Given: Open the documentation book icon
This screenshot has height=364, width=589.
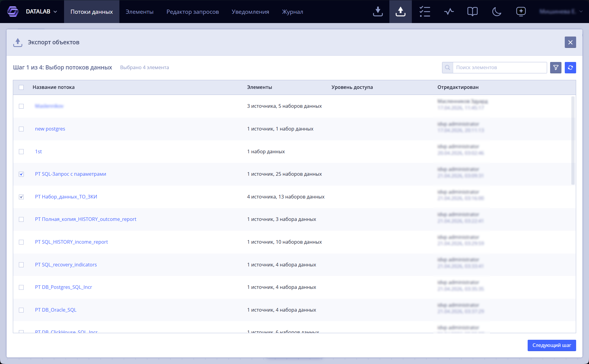Looking at the screenshot, I should [x=472, y=12].
